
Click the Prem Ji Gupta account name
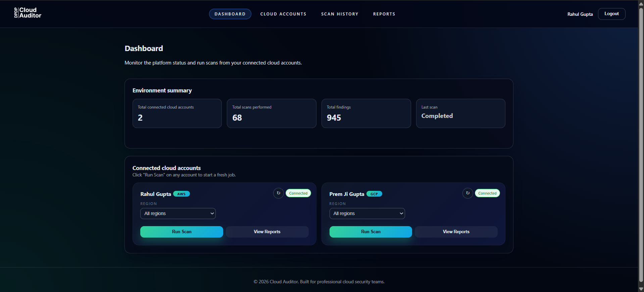click(x=347, y=194)
